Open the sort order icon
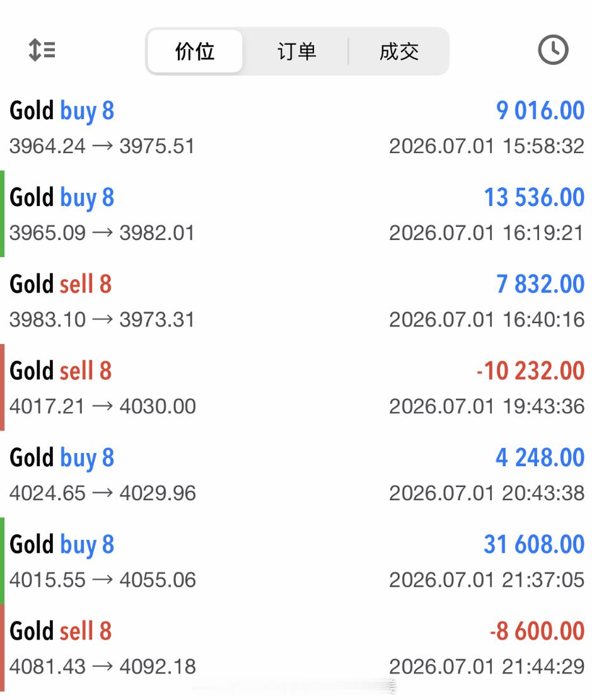Image resolution: width=592 pixels, height=700 pixels. [x=42, y=50]
